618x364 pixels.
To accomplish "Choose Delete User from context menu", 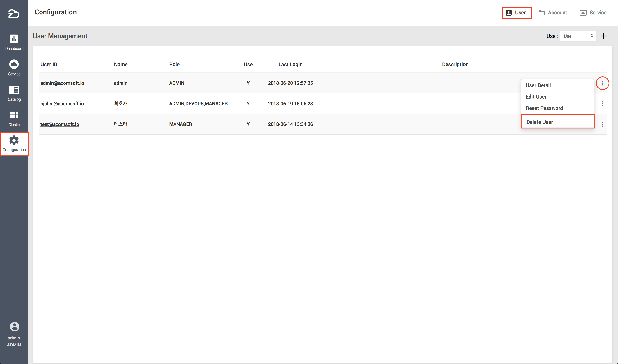I will pos(539,122).
